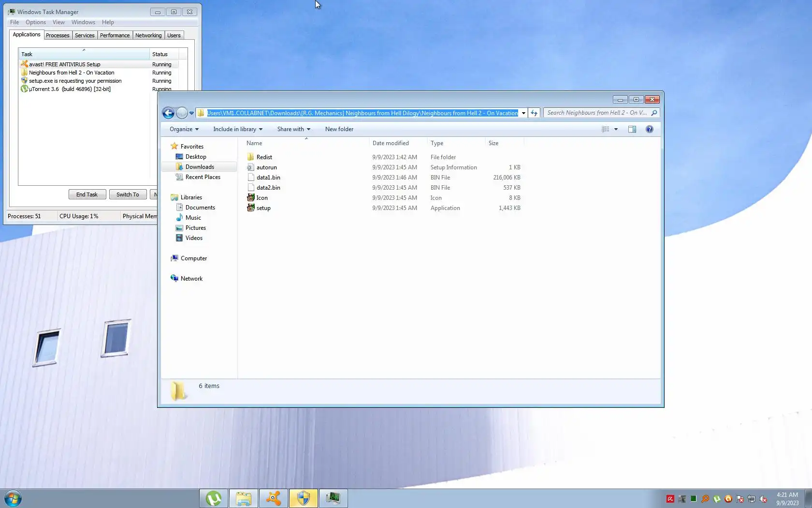Select the data2.bin file icon

250,188
